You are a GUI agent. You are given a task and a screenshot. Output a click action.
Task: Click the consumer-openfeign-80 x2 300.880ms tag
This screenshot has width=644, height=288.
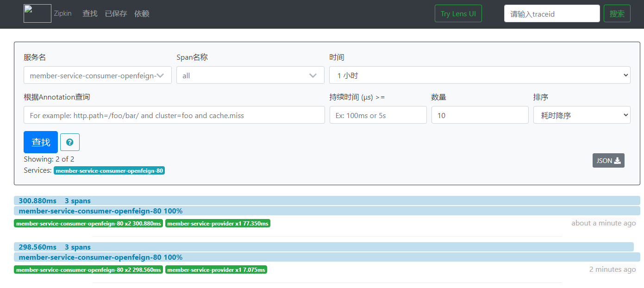(x=88, y=223)
